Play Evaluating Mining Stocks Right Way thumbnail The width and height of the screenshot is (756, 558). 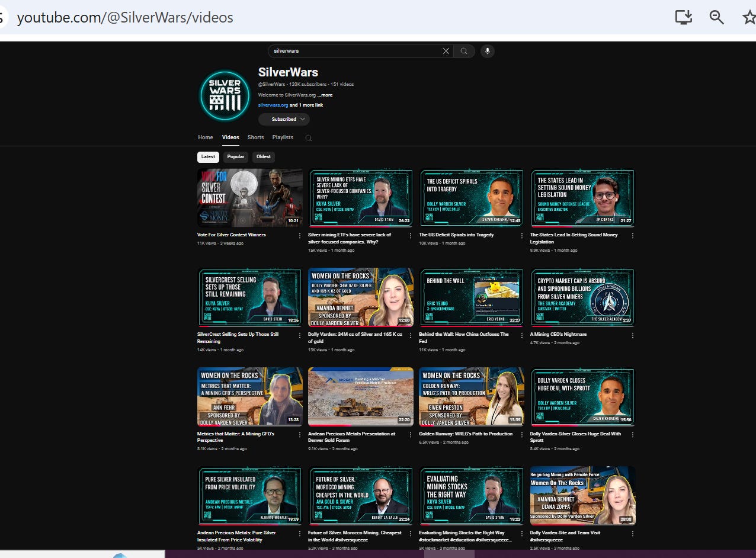click(472, 496)
